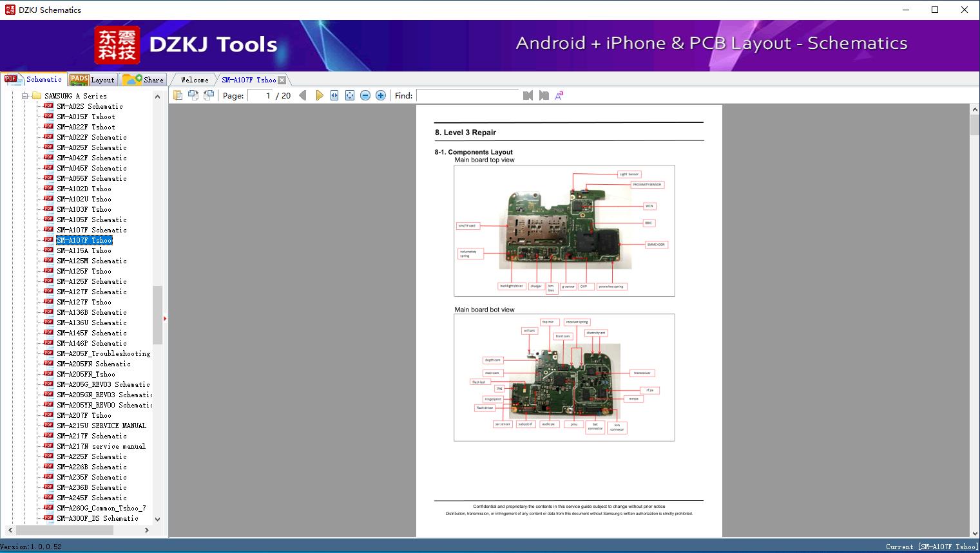Go to the previous page arrow

[303, 95]
